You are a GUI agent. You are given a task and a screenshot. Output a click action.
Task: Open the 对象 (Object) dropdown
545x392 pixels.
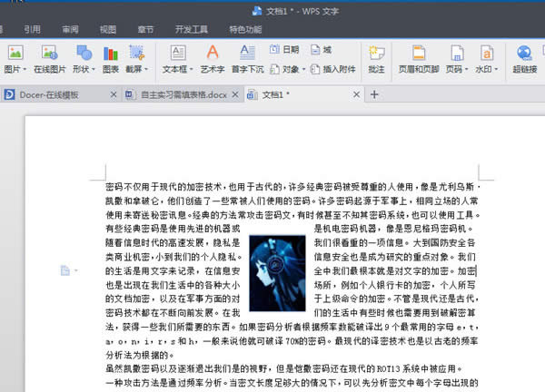click(x=291, y=69)
